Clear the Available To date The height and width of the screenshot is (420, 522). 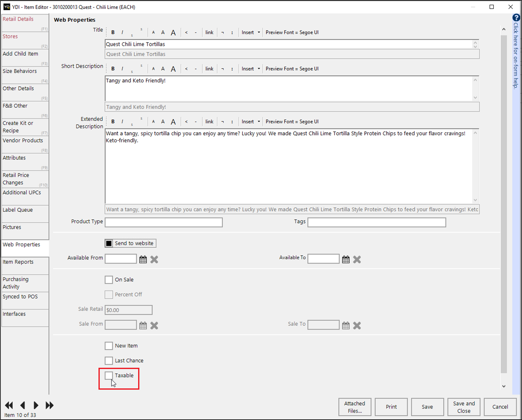click(357, 260)
